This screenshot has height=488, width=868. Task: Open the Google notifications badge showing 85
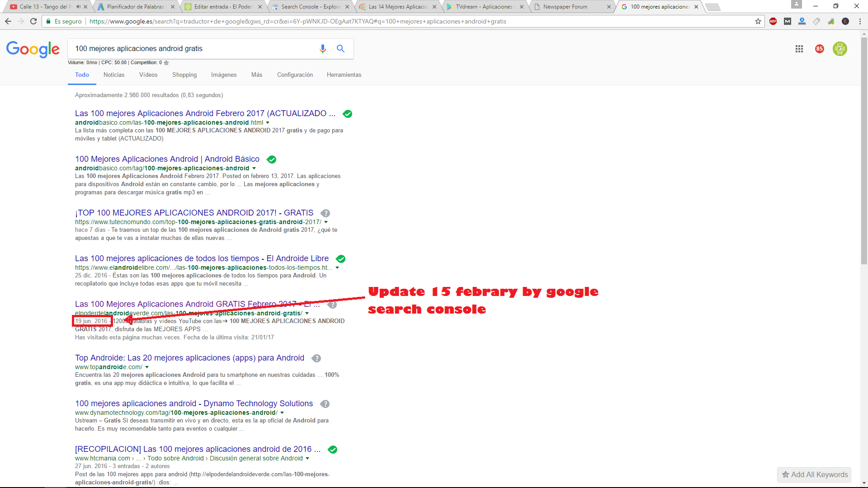820,49
